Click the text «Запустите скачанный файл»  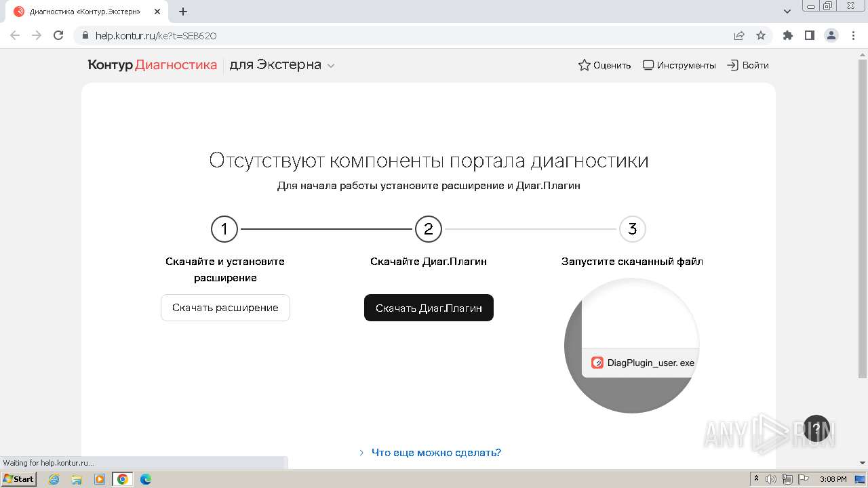coord(632,262)
